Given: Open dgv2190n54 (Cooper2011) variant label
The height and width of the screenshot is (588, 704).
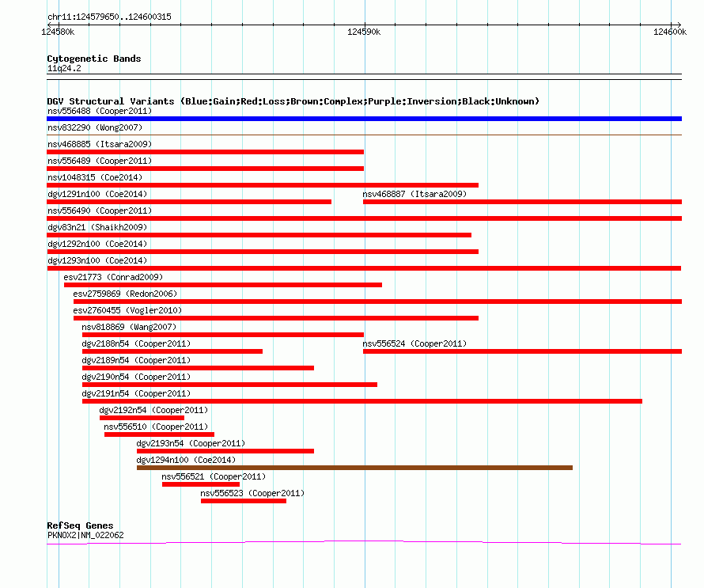Looking at the screenshot, I should pyautogui.click(x=136, y=377).
